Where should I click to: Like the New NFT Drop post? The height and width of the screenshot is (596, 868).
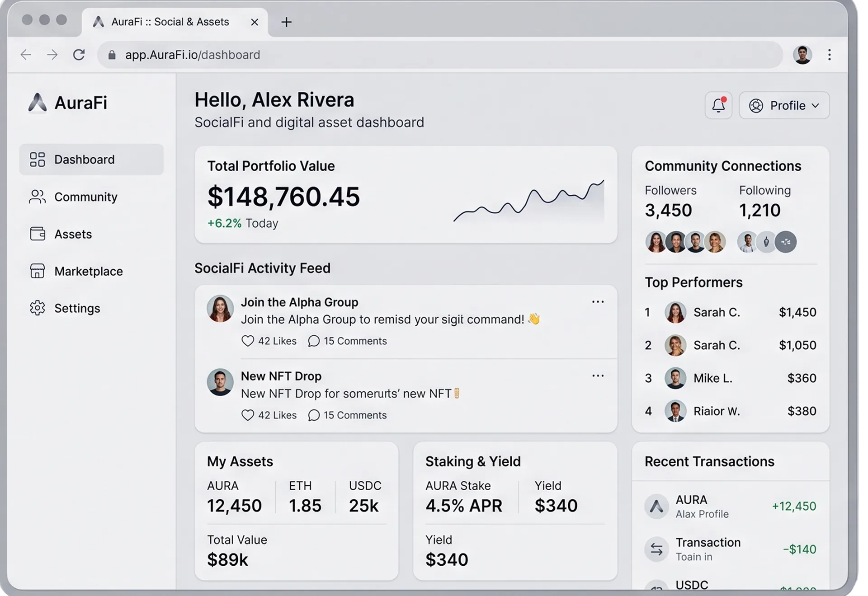point(269,415)
